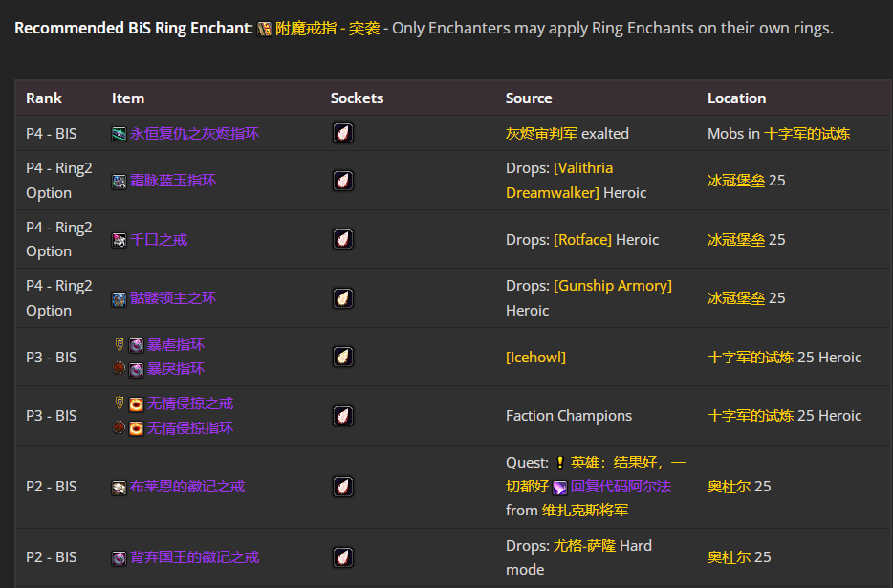Image resolution: width=893 pixels, height=588 pixels.
Task: Click the 背弃国王的徽记之戒 item icon
Action: click(119, 556)
